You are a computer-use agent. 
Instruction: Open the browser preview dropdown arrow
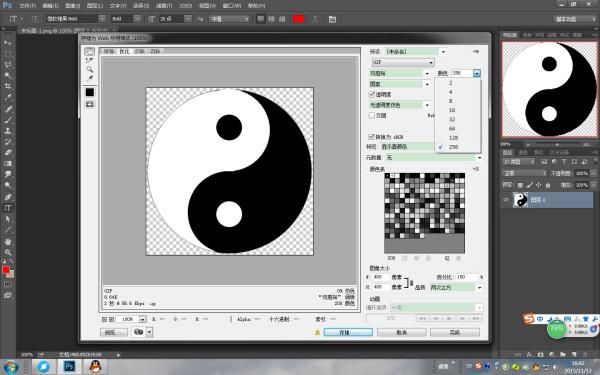[x=149, y=332]
